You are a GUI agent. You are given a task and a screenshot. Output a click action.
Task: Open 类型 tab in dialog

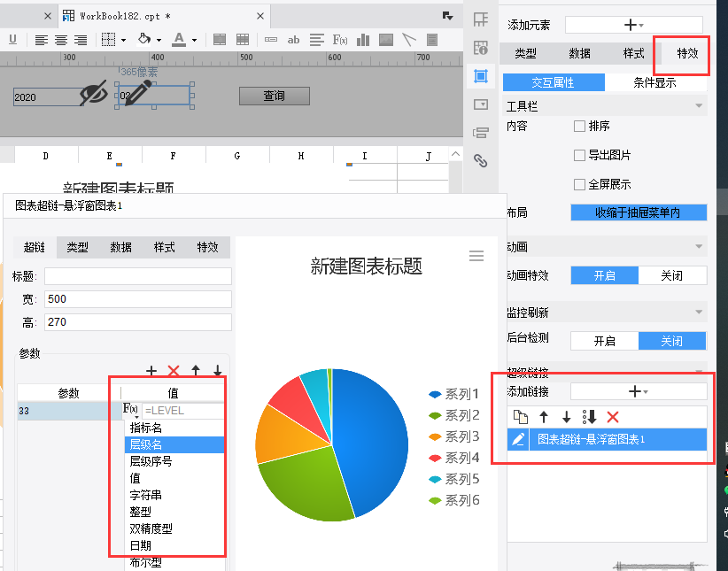[77, 247]
